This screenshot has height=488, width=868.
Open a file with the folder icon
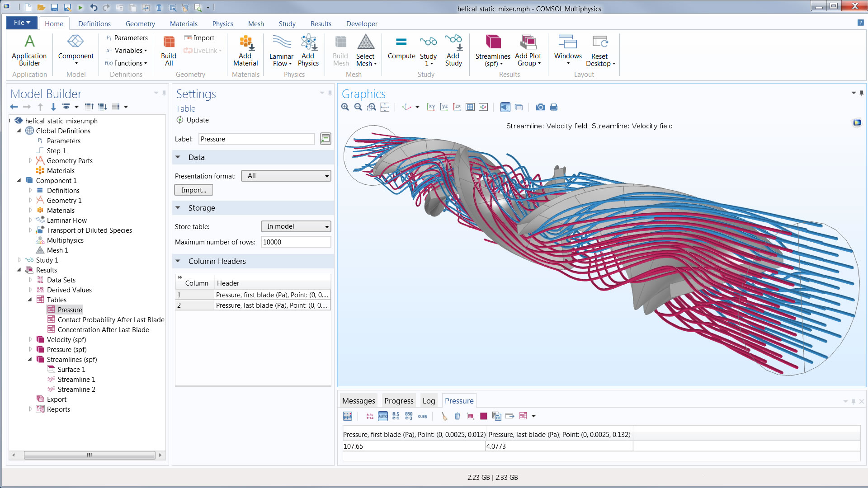(x=41, y=7)
